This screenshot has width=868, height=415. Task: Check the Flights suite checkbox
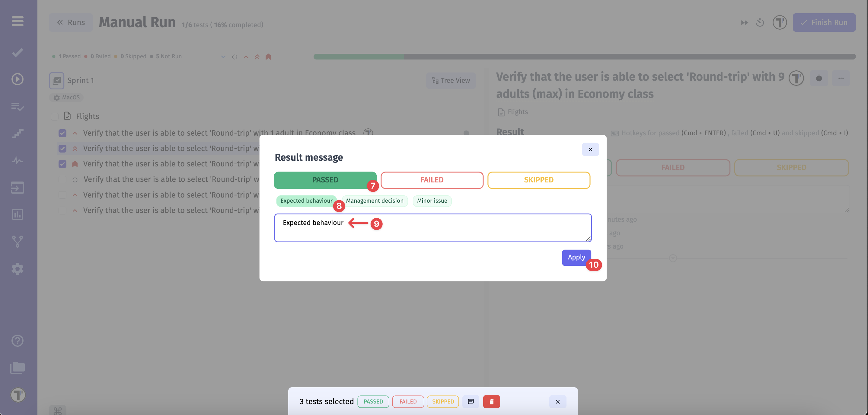54,116
